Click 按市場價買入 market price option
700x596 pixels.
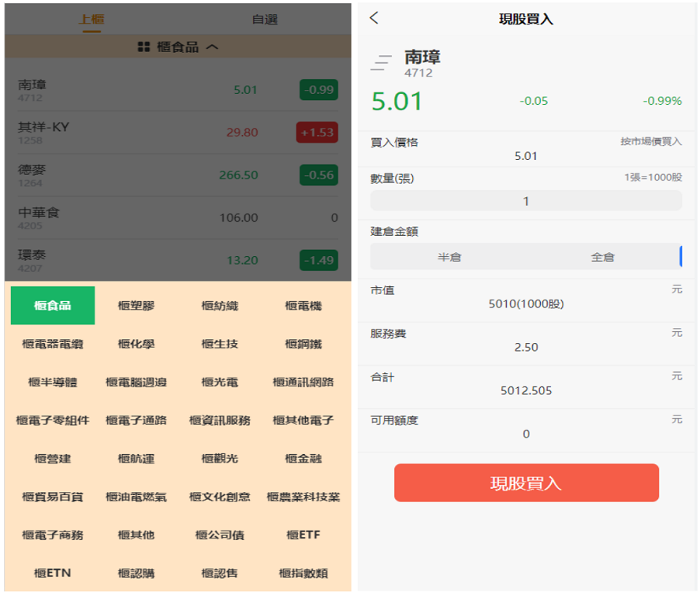coord(650,142)
